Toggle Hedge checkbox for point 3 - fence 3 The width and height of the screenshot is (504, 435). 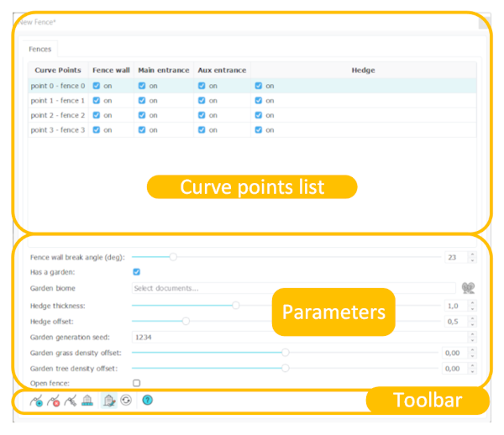259,130
